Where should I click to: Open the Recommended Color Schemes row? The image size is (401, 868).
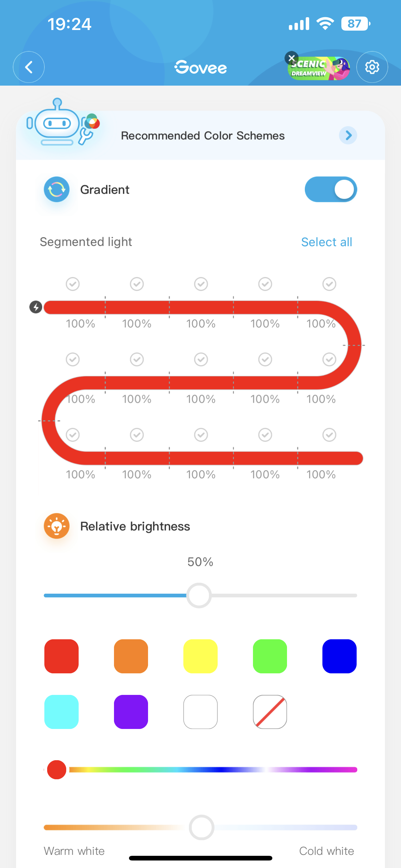[x=203, y=136]
